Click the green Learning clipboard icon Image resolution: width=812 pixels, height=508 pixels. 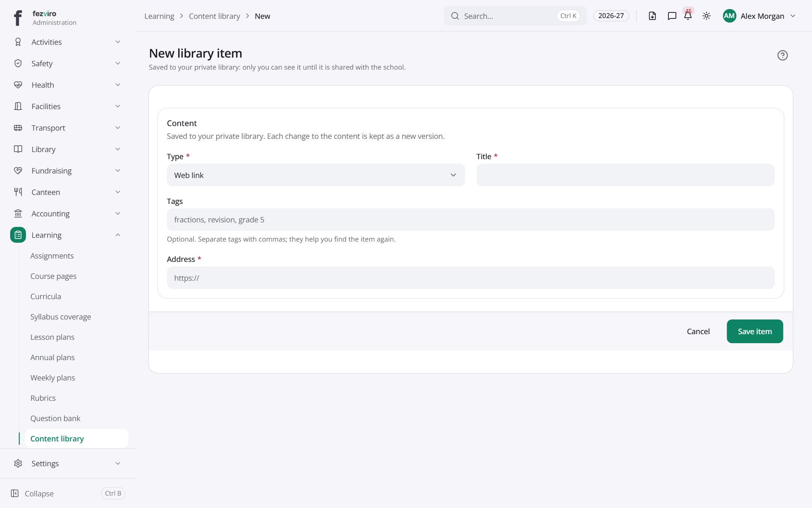pos(18,235)
